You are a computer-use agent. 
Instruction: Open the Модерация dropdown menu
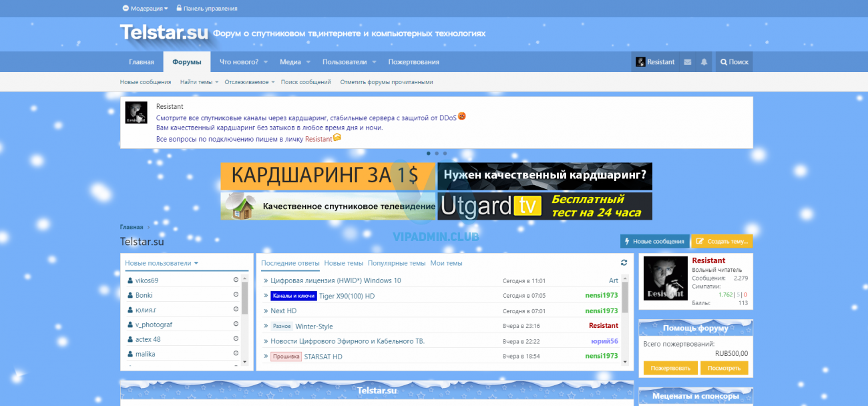[146, 9]
